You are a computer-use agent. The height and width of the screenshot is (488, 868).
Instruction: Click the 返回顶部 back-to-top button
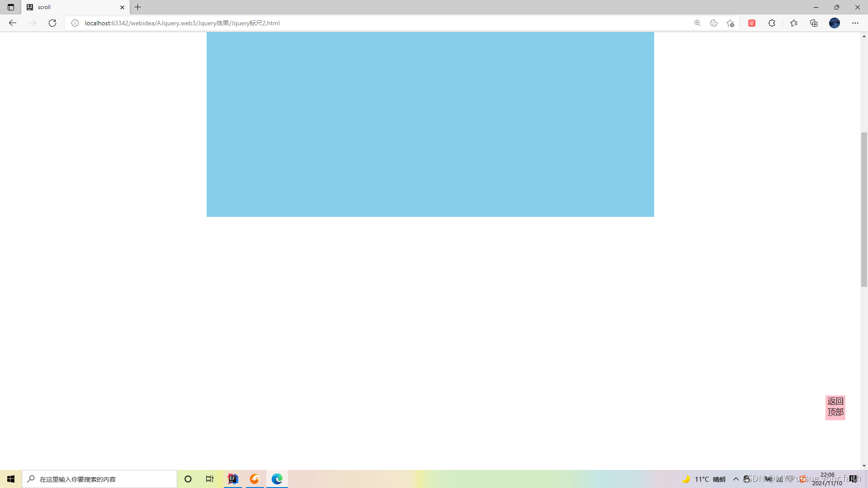[835, 407]
